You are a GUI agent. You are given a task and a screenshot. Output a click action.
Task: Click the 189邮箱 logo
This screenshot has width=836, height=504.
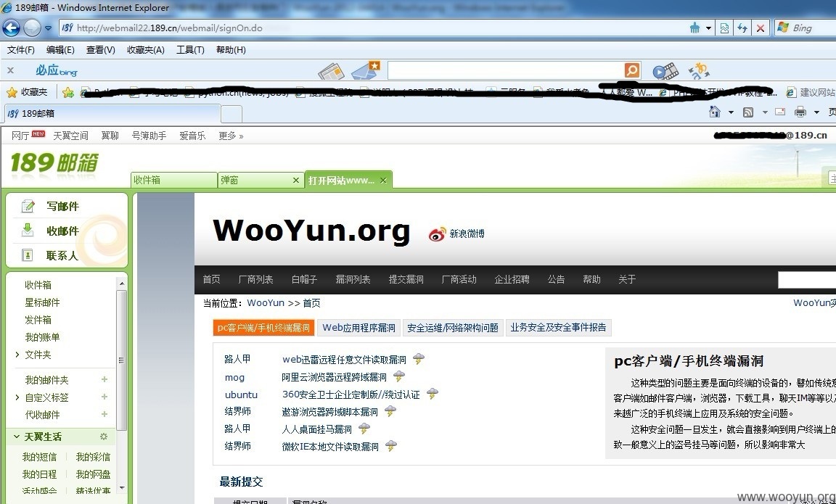[x=54, y=163]
